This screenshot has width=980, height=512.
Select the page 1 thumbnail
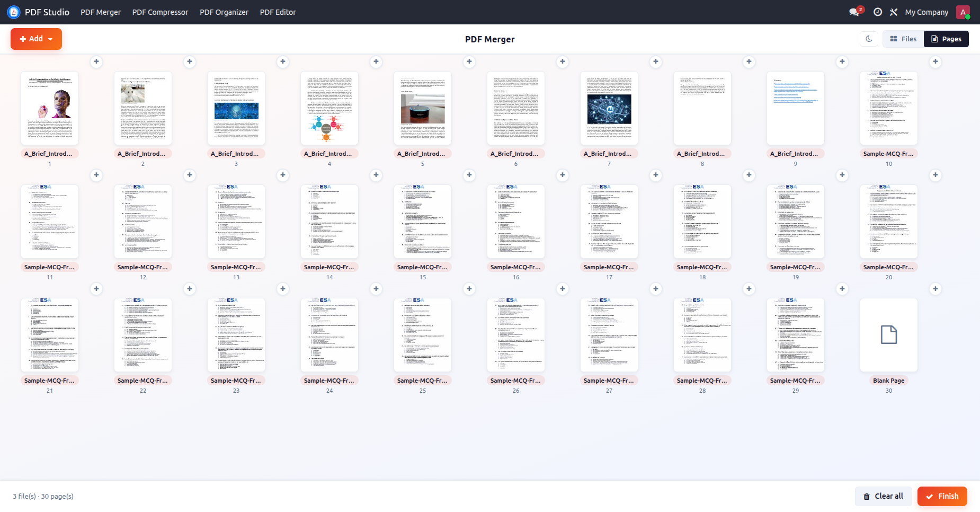coord(50,108)
